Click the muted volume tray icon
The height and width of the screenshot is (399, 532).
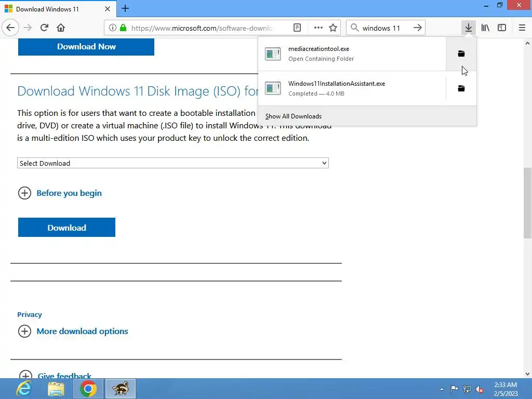pyautogui.click(x=480, y=389)
